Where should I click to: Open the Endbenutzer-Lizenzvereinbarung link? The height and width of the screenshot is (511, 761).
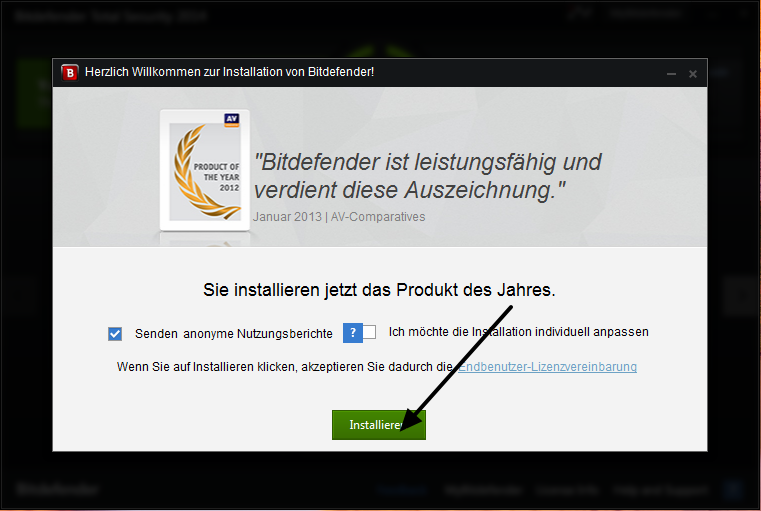(x=547, y=366)
